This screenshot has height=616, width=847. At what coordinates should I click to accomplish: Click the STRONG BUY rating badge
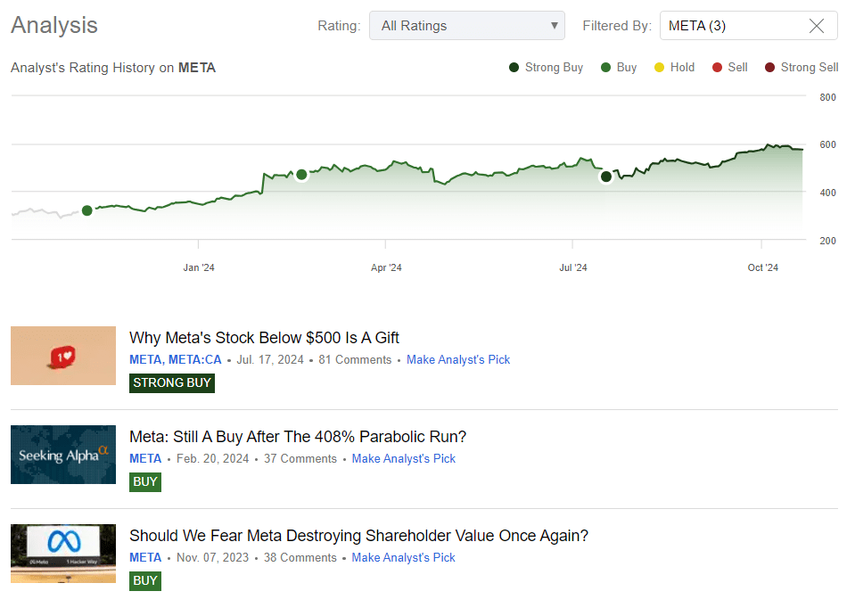[x=172, y=383]
